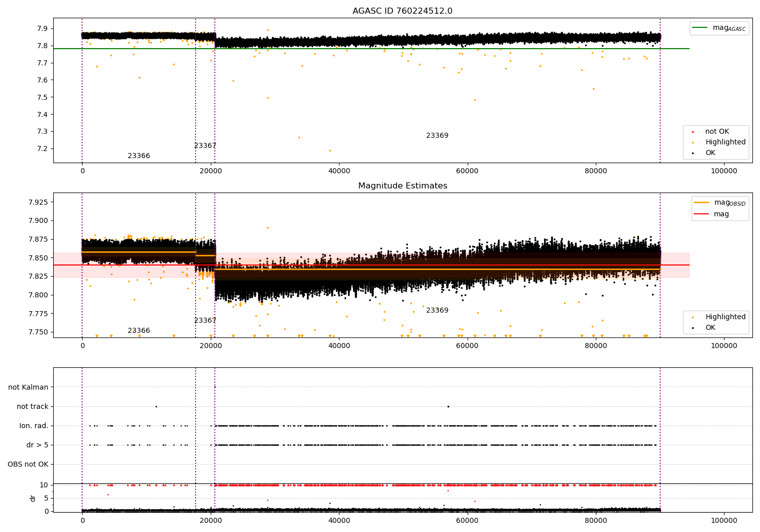Click the red line sample beside 'mag'
Image resolution: width=760 pixels, height=532 pixels.
click(702, 214)
